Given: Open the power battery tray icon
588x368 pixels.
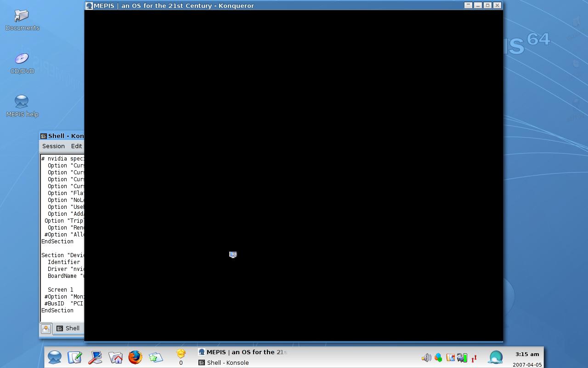Looking at the screenshot, I should [x=462, y=357].
